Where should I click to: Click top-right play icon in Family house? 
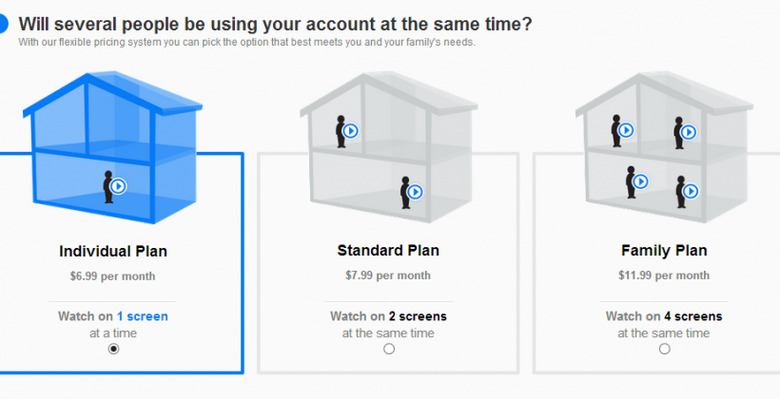[688, 132]
